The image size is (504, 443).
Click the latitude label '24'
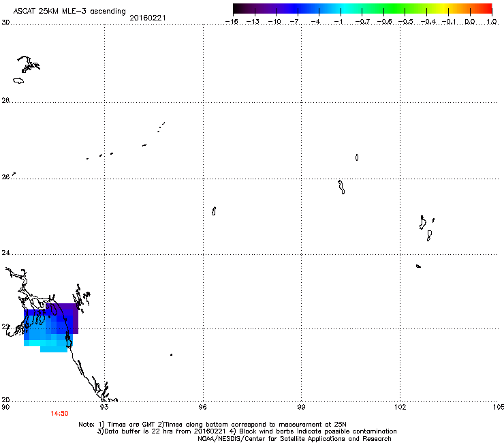coord(5,253)
